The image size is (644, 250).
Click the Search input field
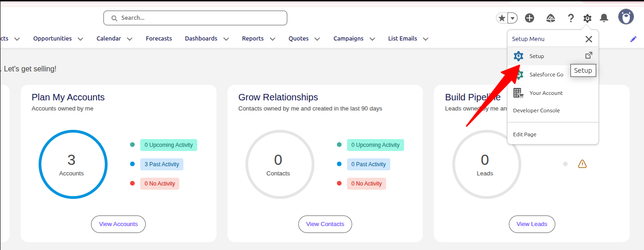[195, 18]
